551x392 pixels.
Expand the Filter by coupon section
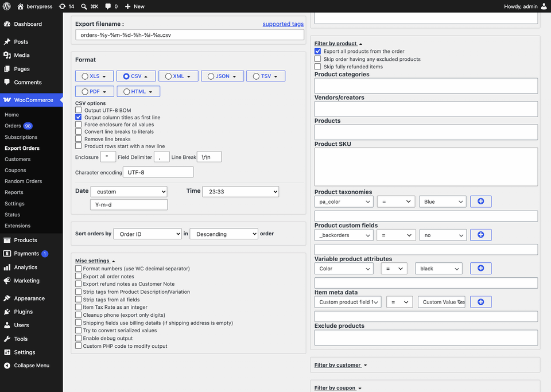pyautogui.click(x=337, y=388)
